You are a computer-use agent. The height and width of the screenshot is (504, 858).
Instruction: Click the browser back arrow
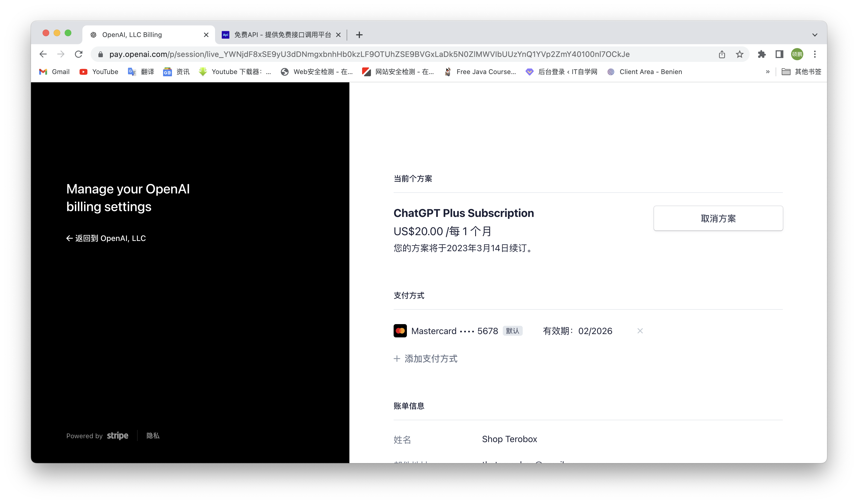tap(43, 54)
